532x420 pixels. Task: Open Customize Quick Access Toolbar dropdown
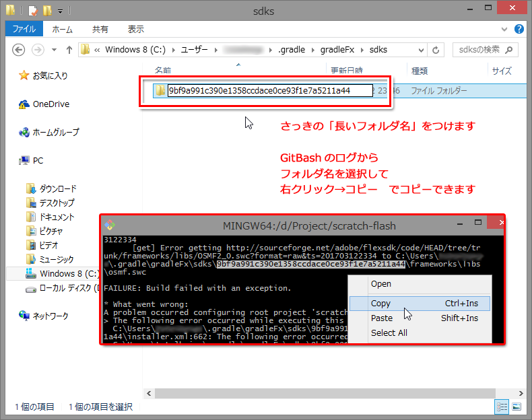coord(60,11)
